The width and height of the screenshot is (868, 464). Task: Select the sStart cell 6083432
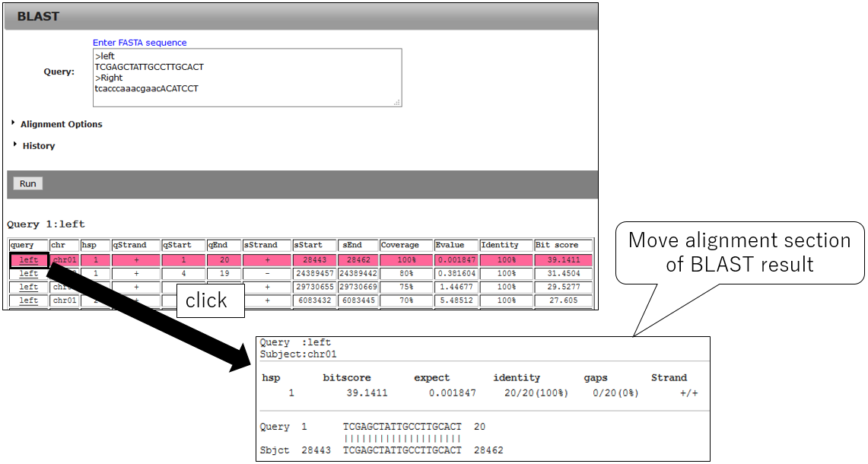coord(314,300)
